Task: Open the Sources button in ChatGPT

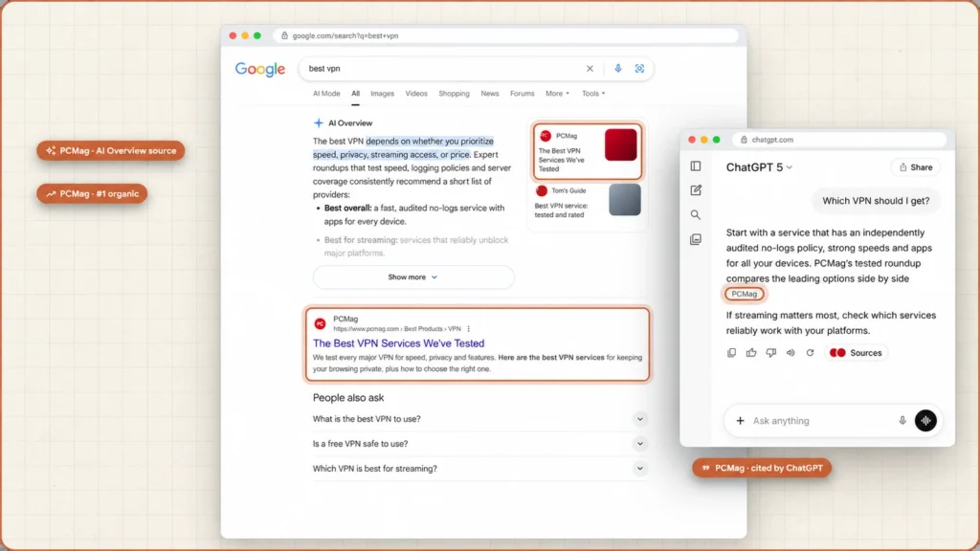Action: (856, 353)
